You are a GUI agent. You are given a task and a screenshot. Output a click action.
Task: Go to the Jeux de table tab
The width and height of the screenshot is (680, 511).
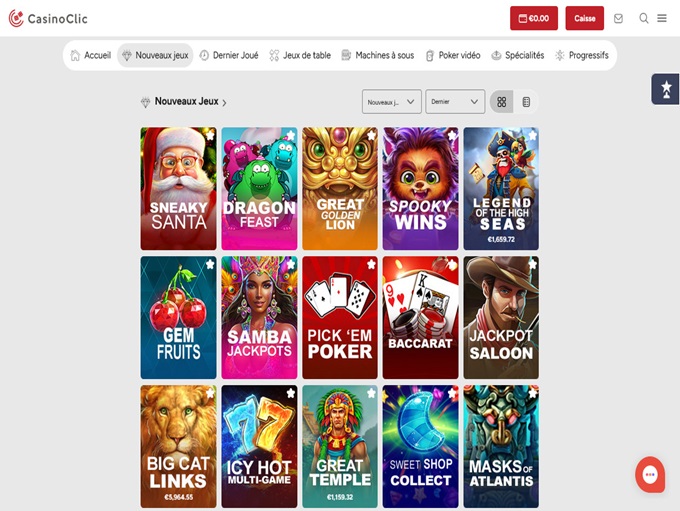click(x=300, y=56)
